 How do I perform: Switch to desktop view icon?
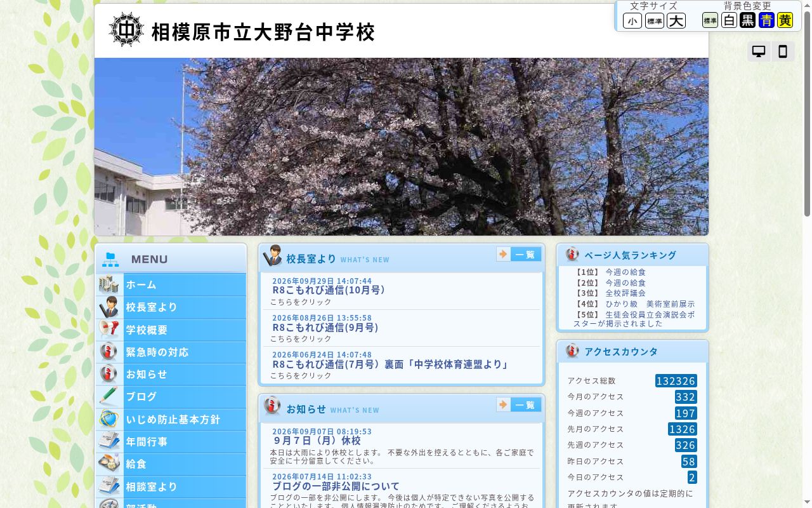(x=759, y=51)
